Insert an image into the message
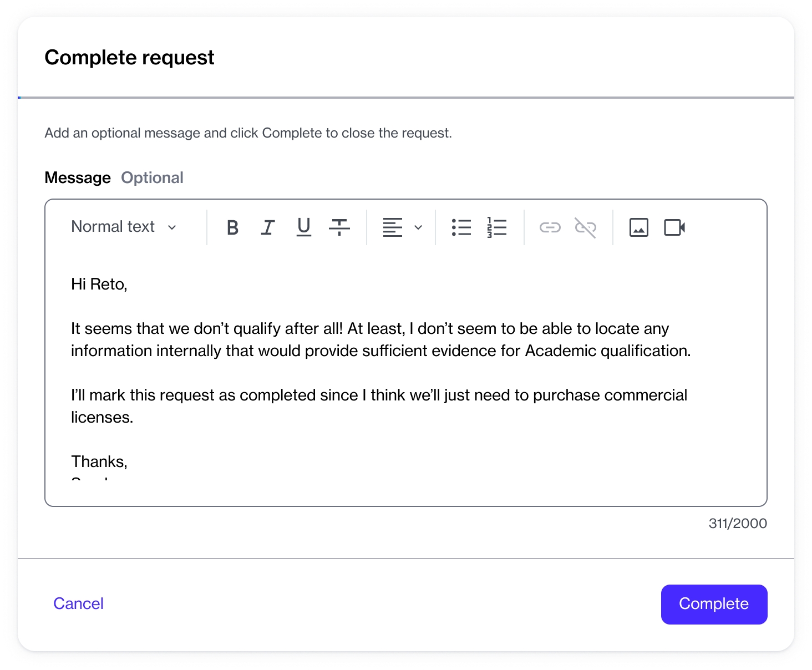812x670 pixels. click(x=638, y=227)
